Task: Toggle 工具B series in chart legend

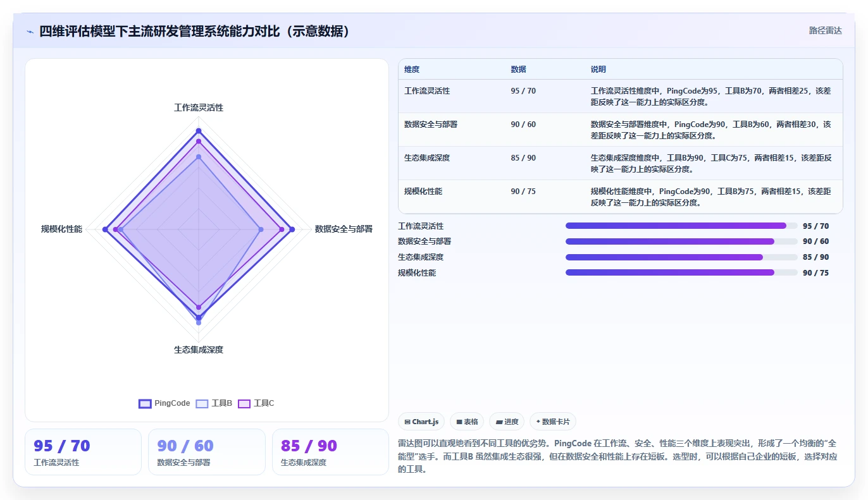Action: [x=214, y=403]
